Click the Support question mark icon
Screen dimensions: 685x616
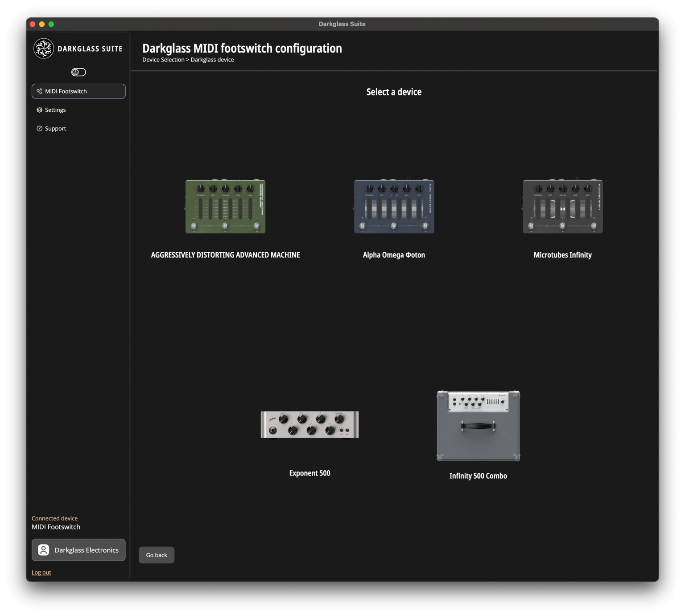pos(40,129)
